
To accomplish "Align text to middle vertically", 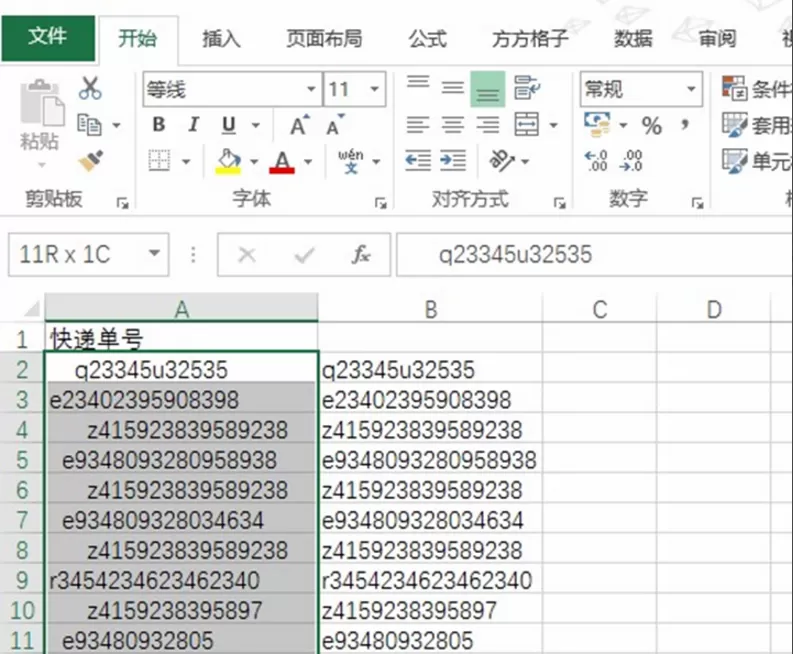I will 453,89.
